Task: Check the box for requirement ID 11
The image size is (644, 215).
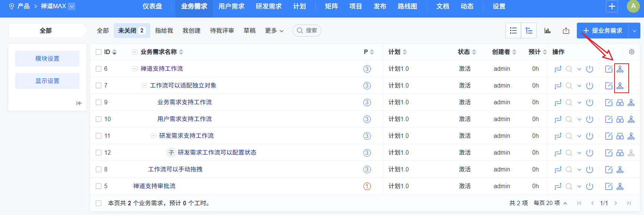Action: pos(99,136)
